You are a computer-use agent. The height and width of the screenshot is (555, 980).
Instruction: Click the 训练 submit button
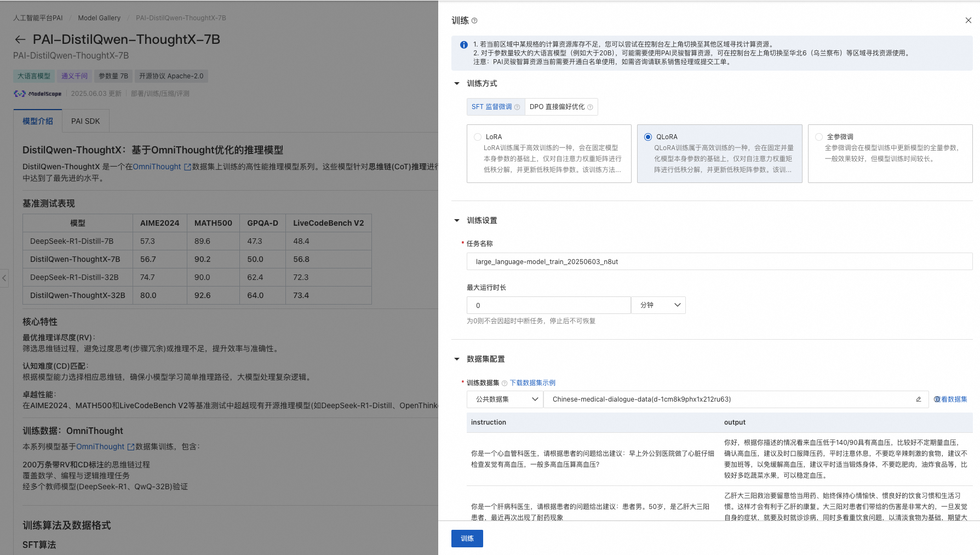tap(467, 539)
